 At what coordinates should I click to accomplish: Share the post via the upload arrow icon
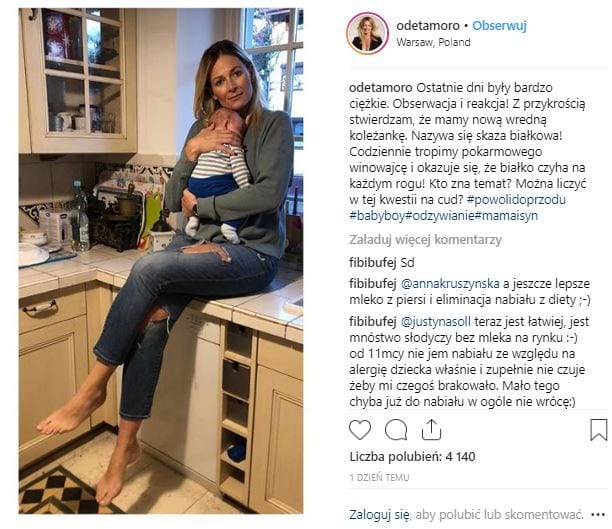coord(431,429)
